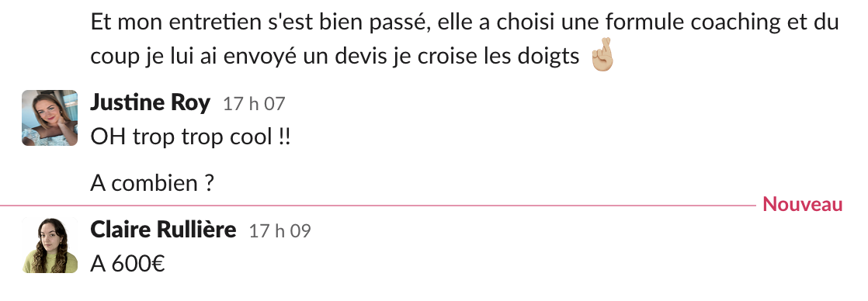Click the line starting "Et mon entretien"
The image size is (868, 301).
(464, 22)
